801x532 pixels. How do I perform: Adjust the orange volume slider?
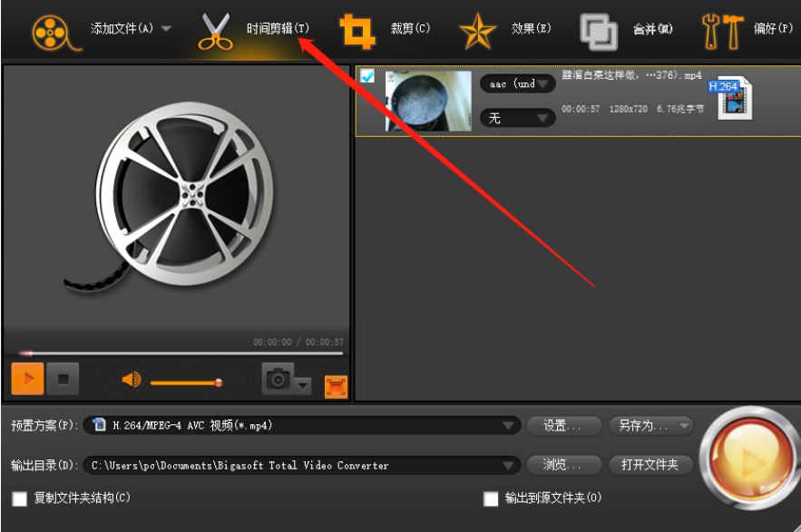pos(187,382)
